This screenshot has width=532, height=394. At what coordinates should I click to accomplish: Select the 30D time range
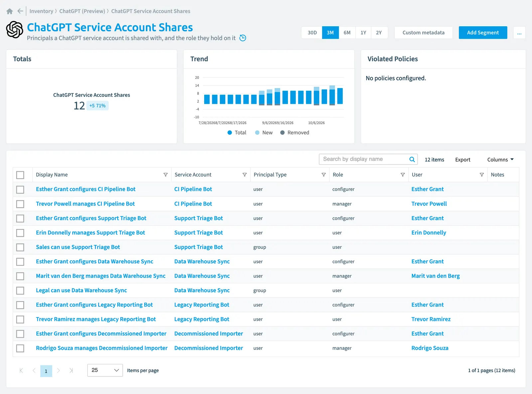point(312,33)
